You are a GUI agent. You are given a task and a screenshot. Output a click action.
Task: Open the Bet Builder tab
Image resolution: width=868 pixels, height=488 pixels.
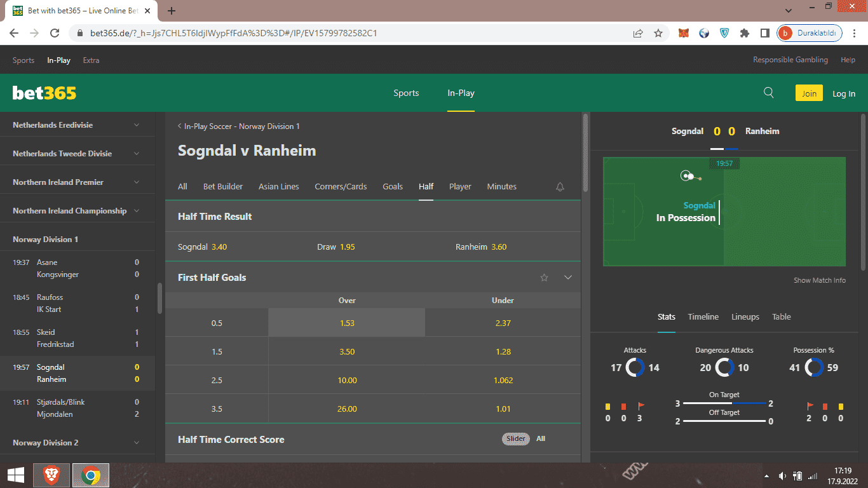tap(223, 187)
